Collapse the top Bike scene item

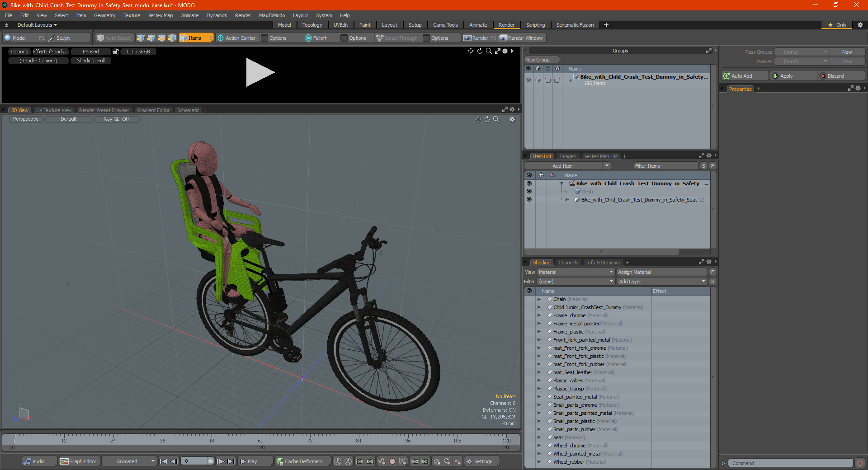(562, 183)
